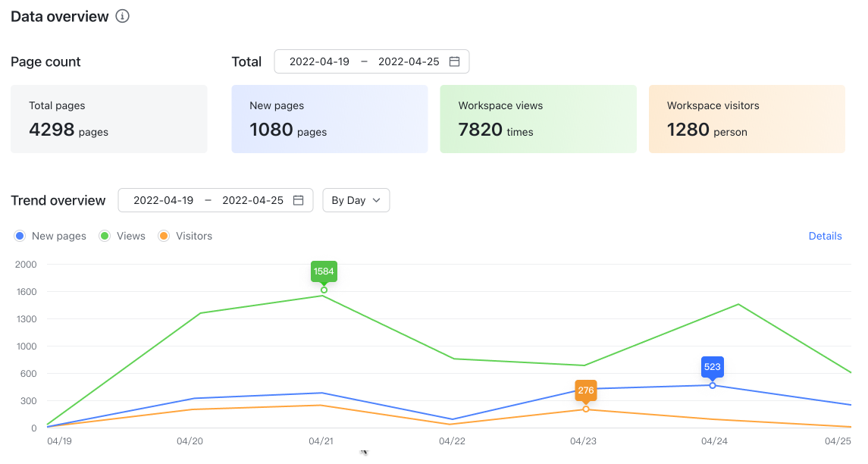The height and width of the screenshot is (464, 868).
Task: Click the orange Visitors legend dot
Action: click(164, 236)
